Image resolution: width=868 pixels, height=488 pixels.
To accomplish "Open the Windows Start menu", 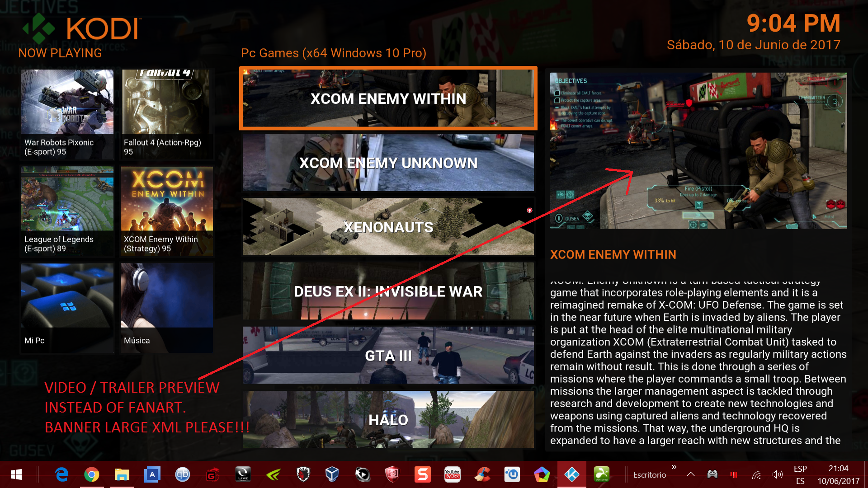I will [x=16, y=474].
